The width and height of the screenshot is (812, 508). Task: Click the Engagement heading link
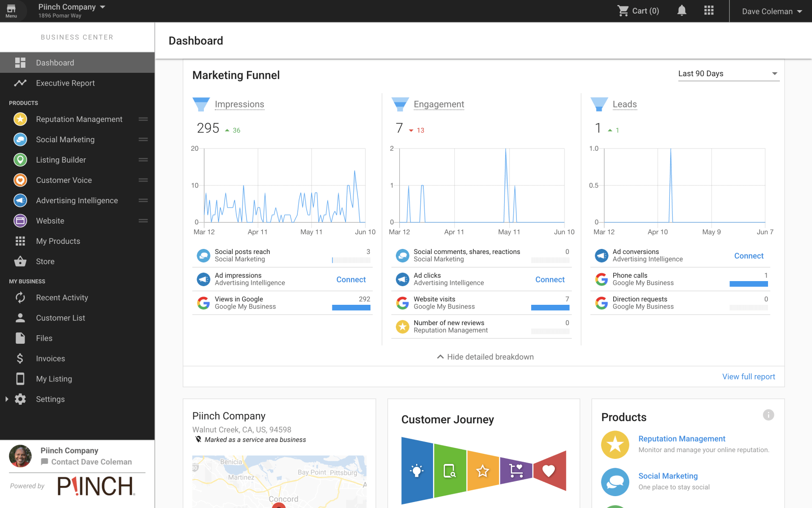coord(439,104)
